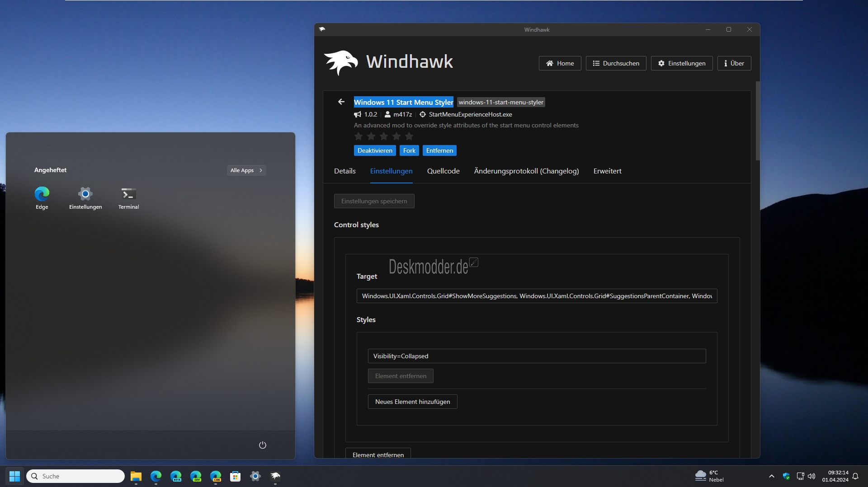Click the Entfernen button for the mod
This screenshot has height=487, width=868.
[x=439, y=150]
